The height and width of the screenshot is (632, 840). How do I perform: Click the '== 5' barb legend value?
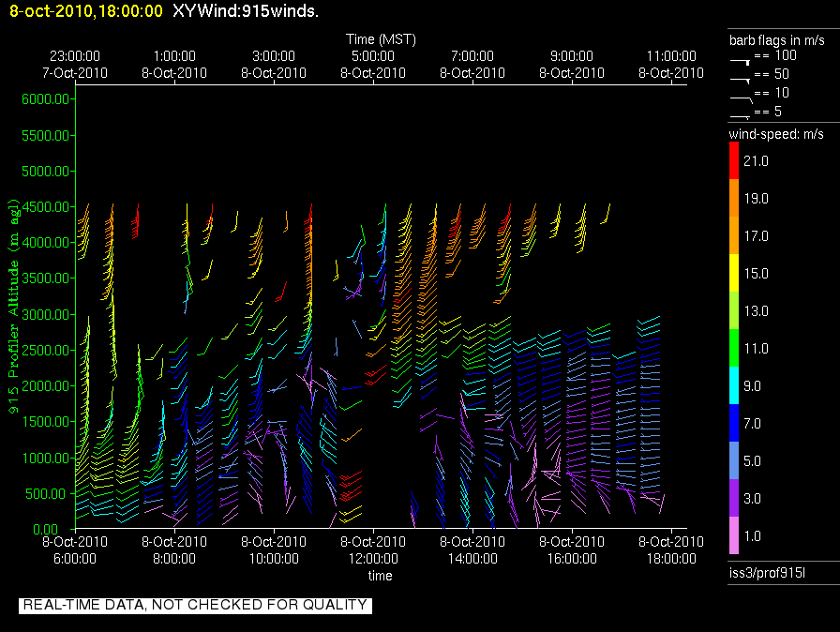(x=768, y=112)
